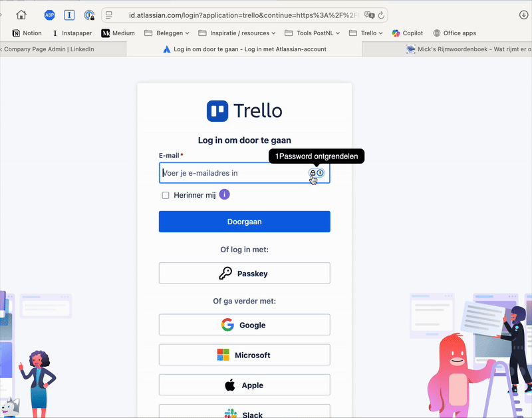Click the translate icon in address bar
Viewport: 532px width, 418px height.
tap(370, 15)
